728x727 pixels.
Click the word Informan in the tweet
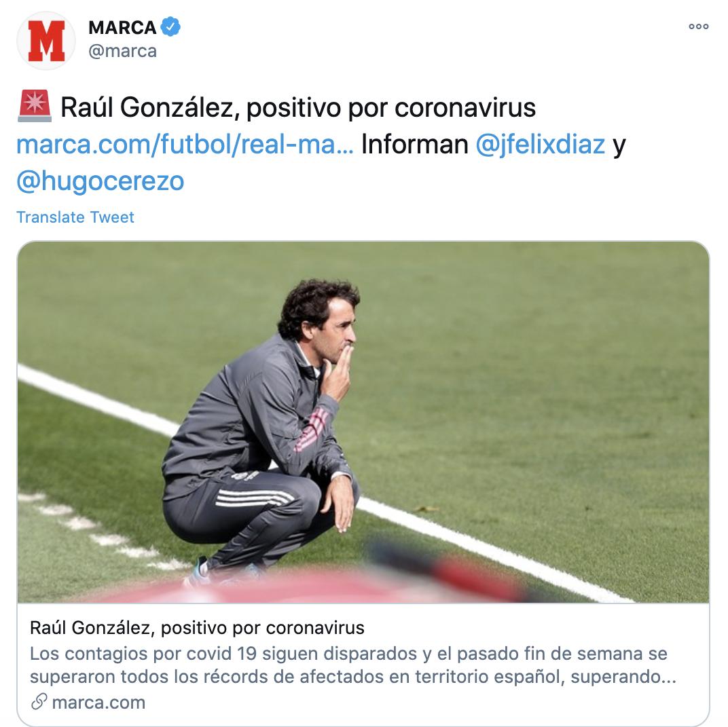pos(415,145)
